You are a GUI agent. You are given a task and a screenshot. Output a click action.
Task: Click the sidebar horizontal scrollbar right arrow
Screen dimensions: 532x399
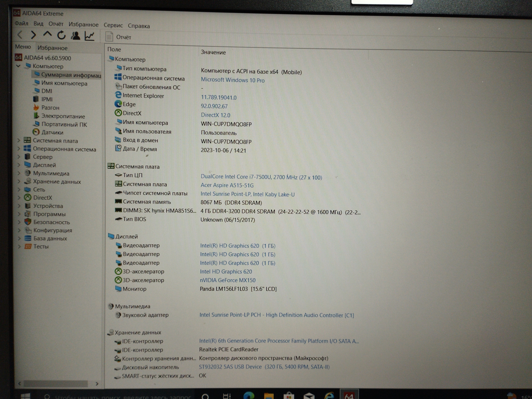97,384
